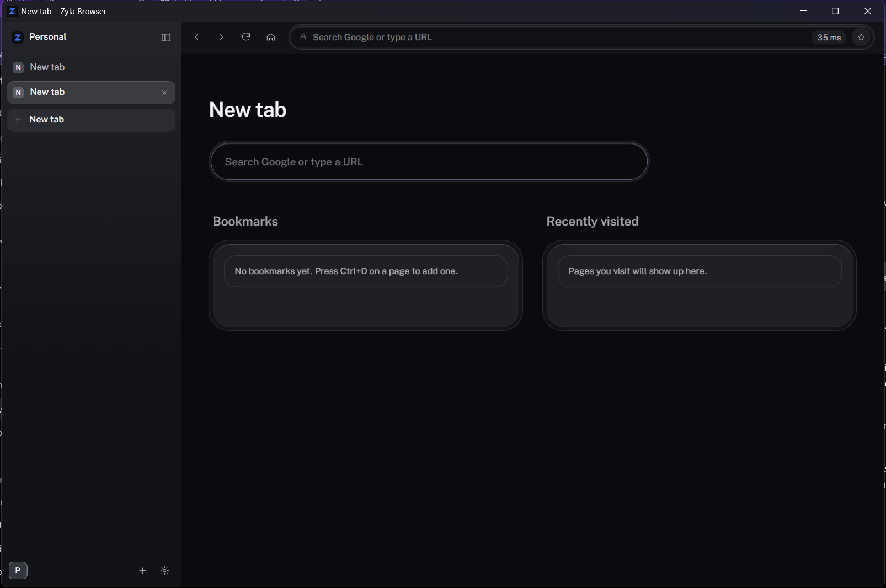
Task: Go back with the left arrow
Action: pos(196,37)
